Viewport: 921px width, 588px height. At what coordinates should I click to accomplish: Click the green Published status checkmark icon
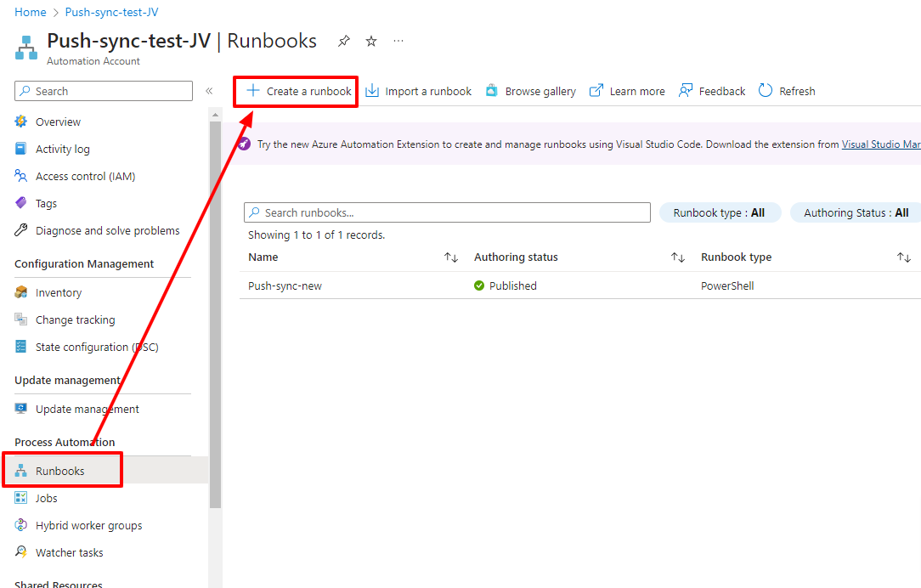[479, 286]
